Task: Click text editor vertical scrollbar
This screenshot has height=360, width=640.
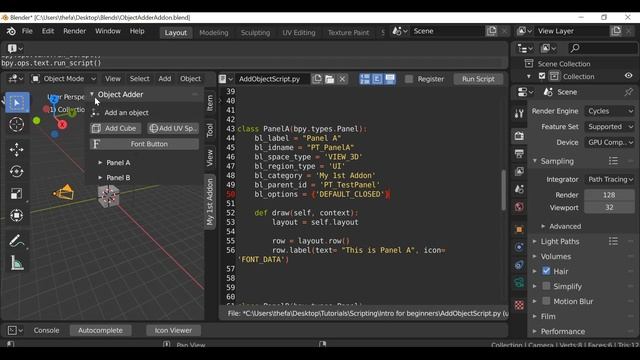Action: [x=504, y=190]
